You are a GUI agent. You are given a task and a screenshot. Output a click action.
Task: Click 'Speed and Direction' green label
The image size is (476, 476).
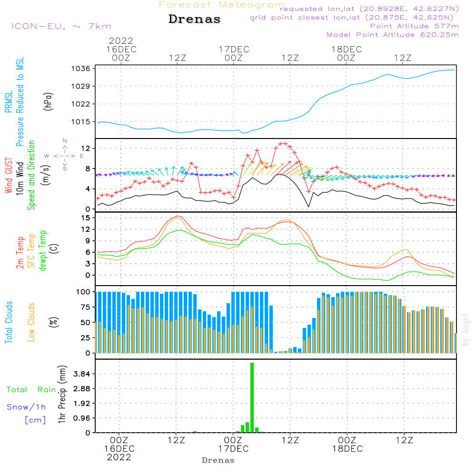(31, 175)
